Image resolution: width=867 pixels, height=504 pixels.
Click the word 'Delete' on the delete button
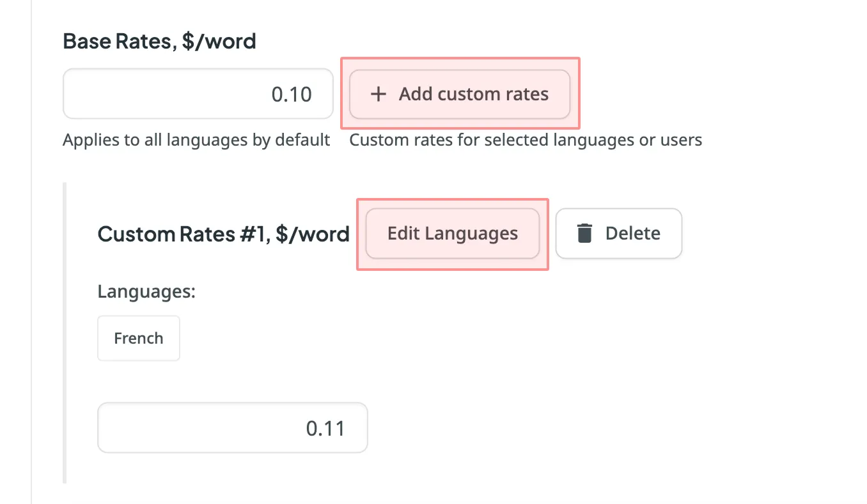click(x=632, y=234)
